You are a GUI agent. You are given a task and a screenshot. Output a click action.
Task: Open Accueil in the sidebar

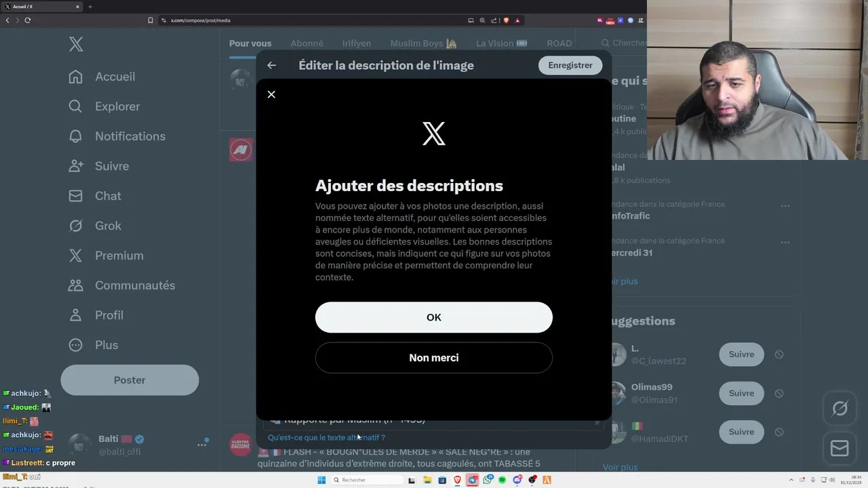click(102, 77)
